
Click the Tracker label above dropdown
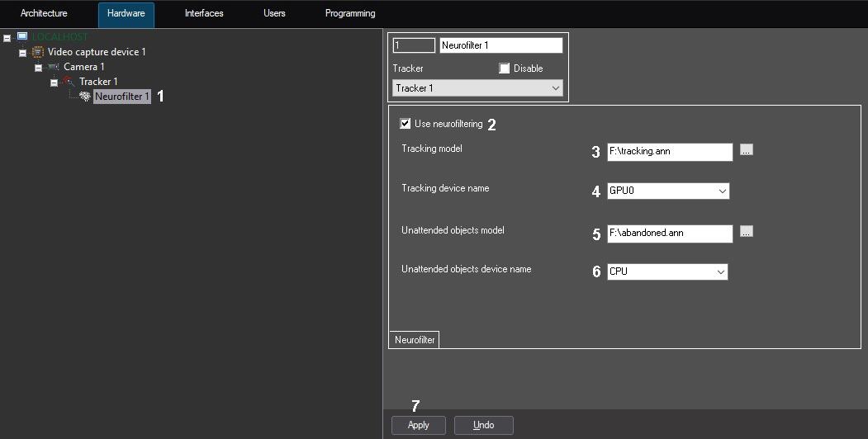(409, 68)
